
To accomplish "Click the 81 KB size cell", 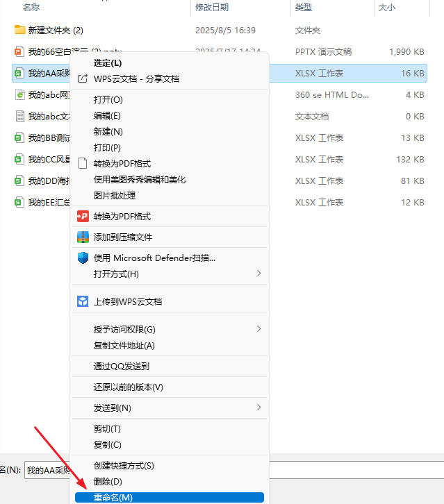I will tap(413, 181).
